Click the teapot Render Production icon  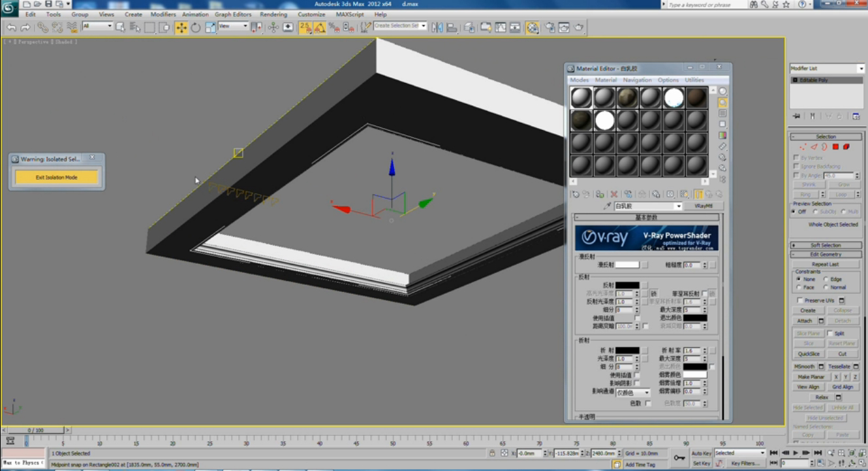[579, 27]
